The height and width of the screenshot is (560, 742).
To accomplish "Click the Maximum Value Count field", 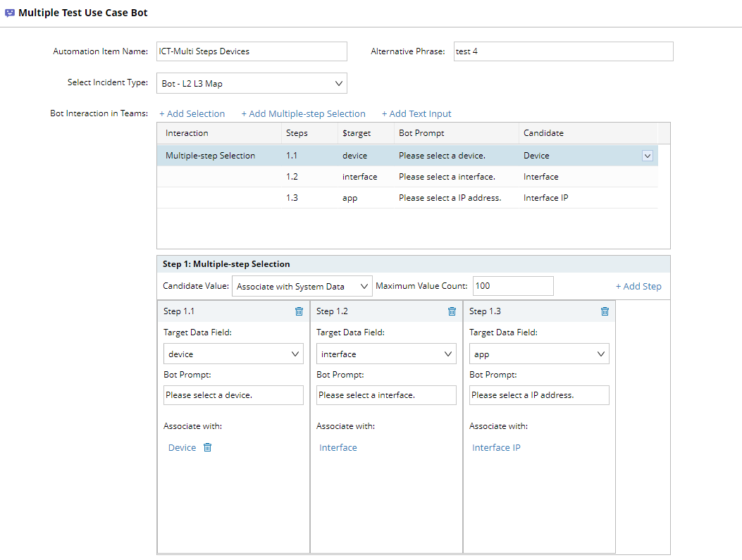I will coord(512,286).
